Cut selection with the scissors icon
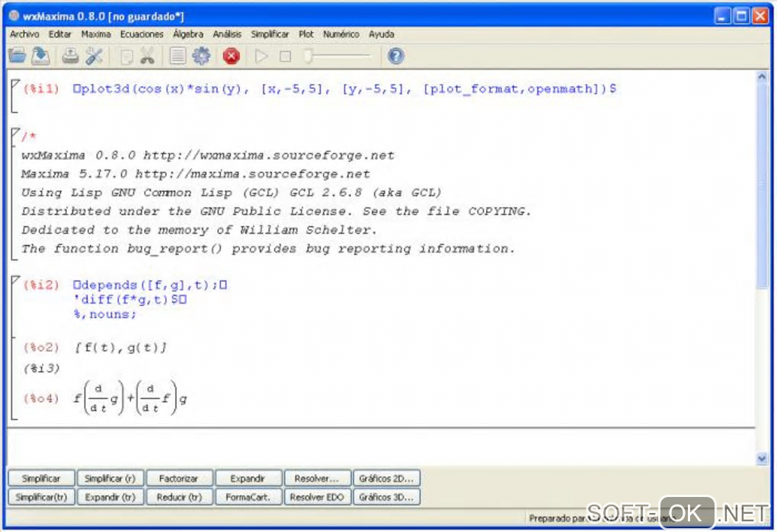This screenshot has width=777, height=532. pyautogui.click(x=147, y=56)
